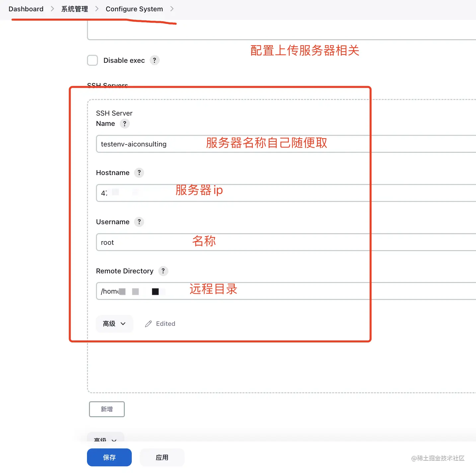Focus the Remote Directory field

(x=286, y=291)
